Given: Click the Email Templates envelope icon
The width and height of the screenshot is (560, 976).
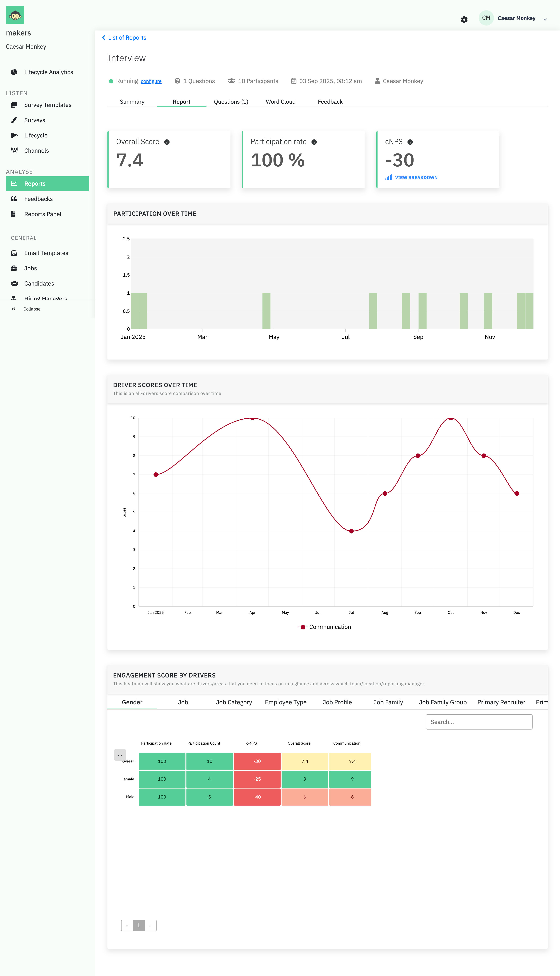Looking at the screenshot, I should [14, 253].
